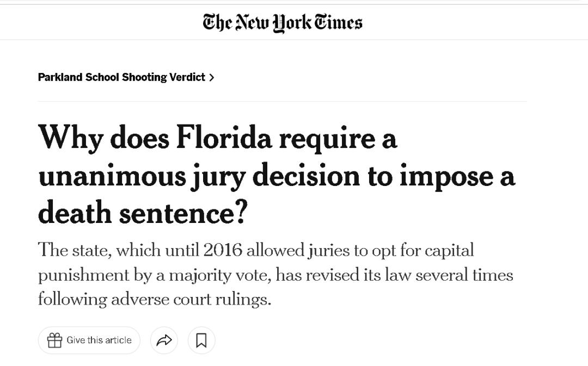The image size is (588, 366).
Task: Open the Parkland School Shooting Verdict link
Action: 121,77
